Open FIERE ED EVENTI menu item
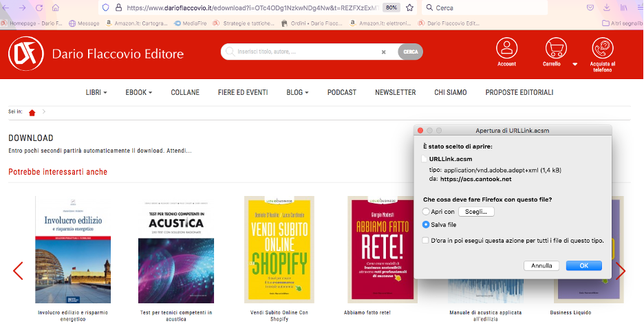The width and height of the screenshot is (644, 326). [x=243, y=92]
